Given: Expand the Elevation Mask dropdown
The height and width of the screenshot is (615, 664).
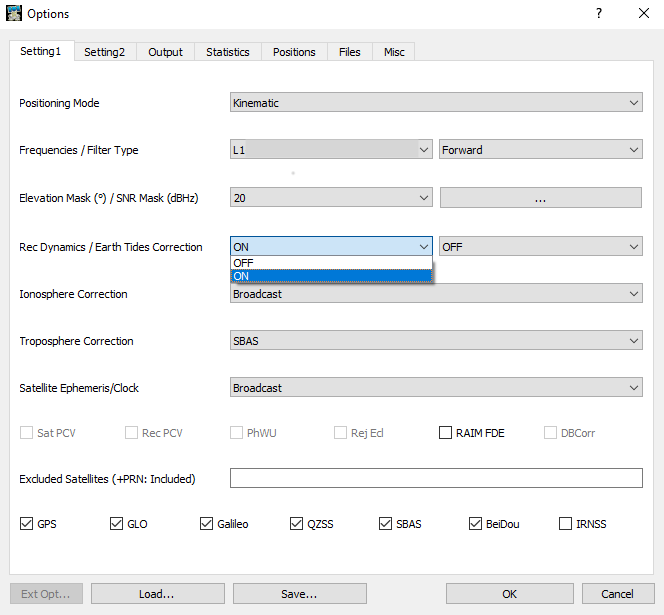Looking at the screenshot, I should point(331,197).
